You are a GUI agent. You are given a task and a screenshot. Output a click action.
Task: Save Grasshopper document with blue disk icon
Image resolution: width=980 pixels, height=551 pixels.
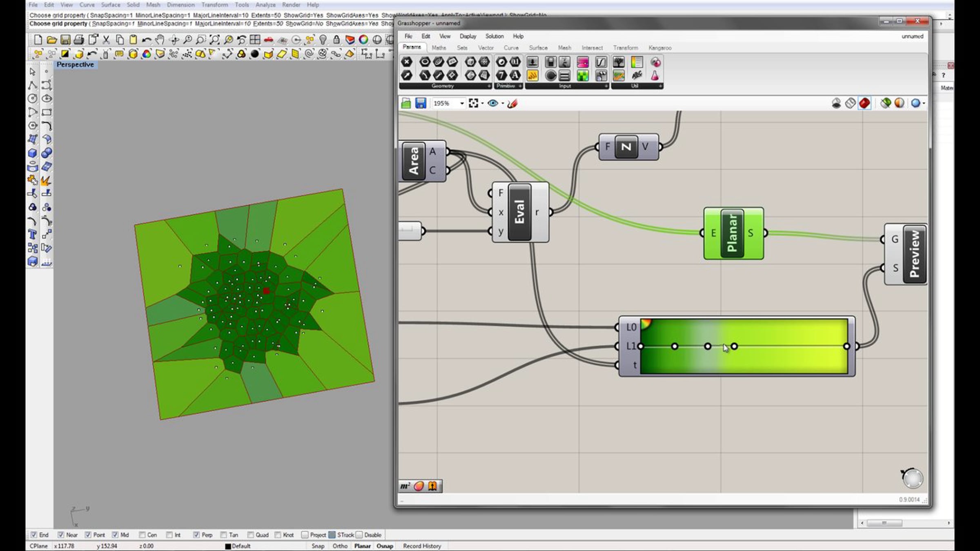(x=421, y=103)
